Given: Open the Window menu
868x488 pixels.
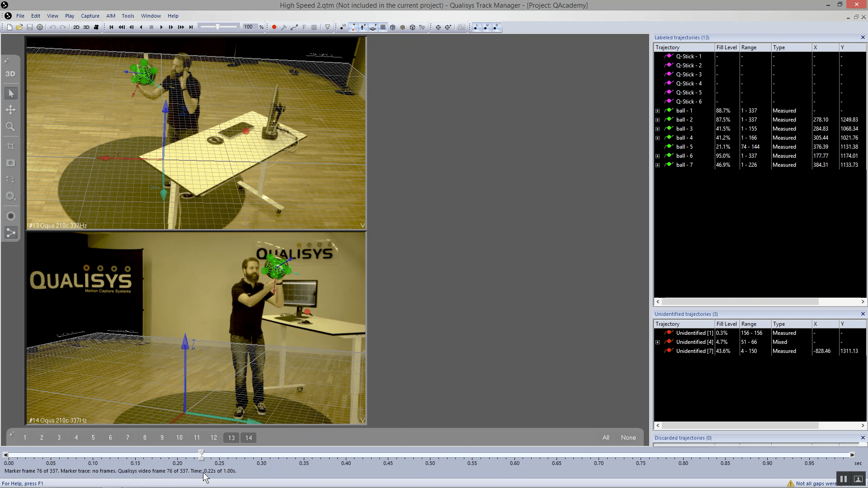Looking at the screenshot, I should 151,16.
